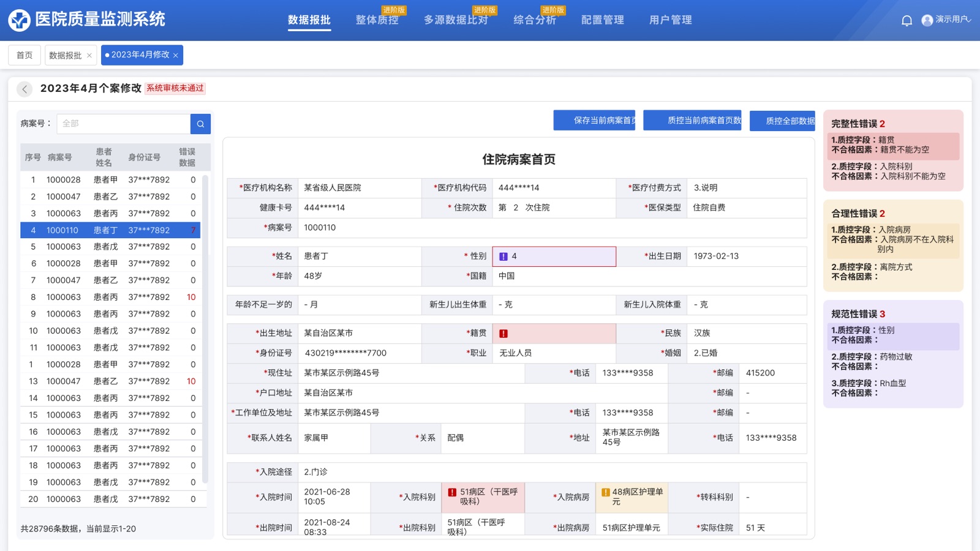Click the orange warning icon in 入院病房 field
Screen dimensions: 980x551
(x=606, y=492)
